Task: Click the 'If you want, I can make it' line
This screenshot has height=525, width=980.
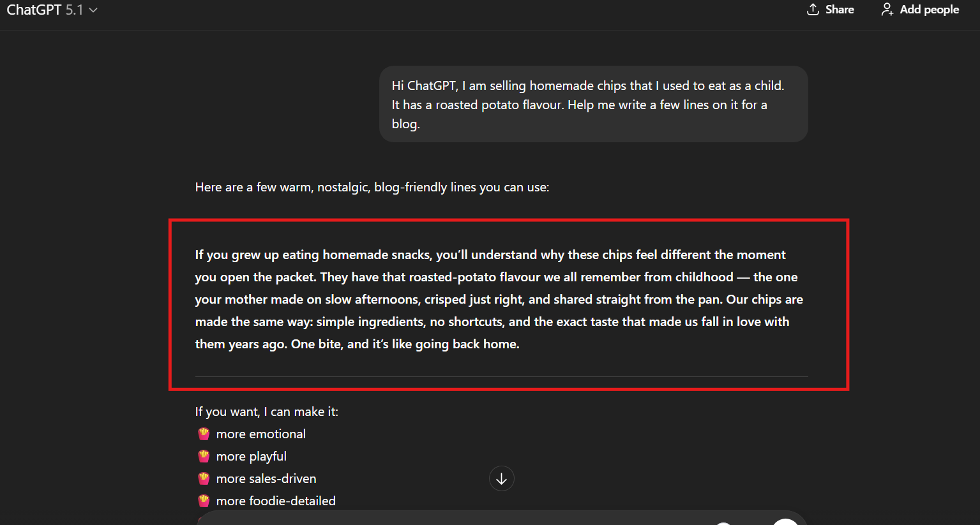Action: [266, 412]
